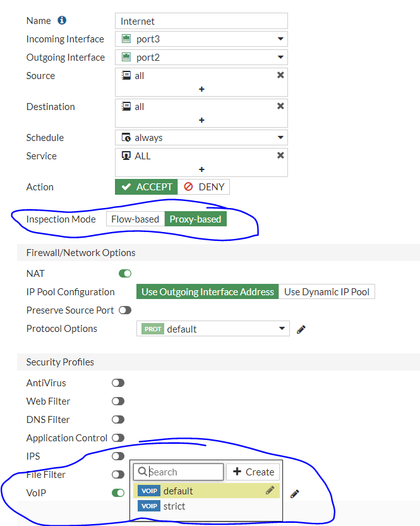Select the strict VoIP profile
The height and width of the screenshot is (526, 420).
174,506
